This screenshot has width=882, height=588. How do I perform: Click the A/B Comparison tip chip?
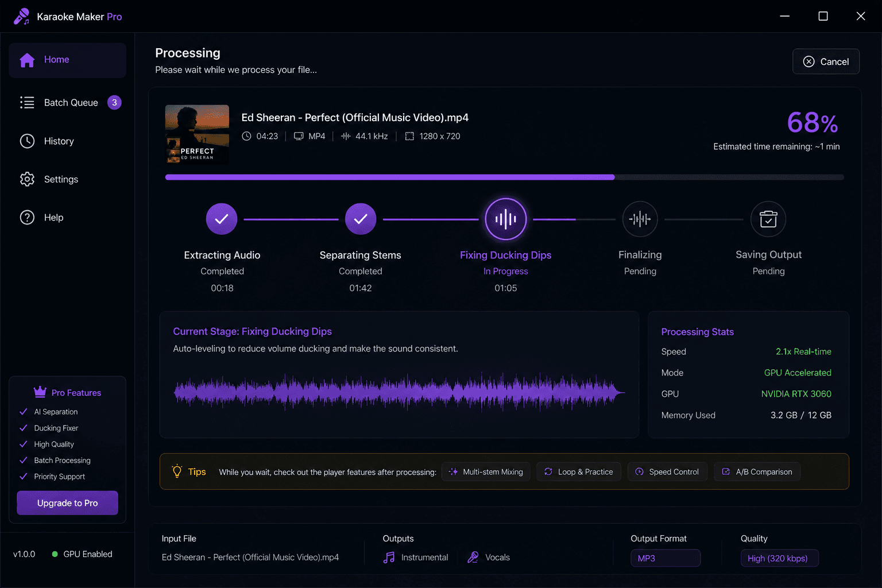(757, 471)
